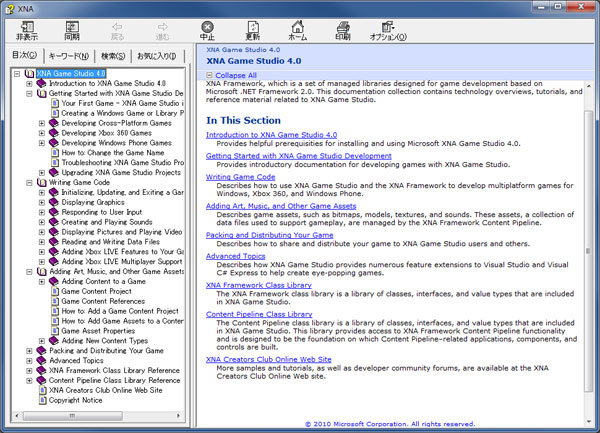Click the Back (戻る) arrow icon
Image resolution: width=600 pixels, height=433 pixels.
[117, 26]
